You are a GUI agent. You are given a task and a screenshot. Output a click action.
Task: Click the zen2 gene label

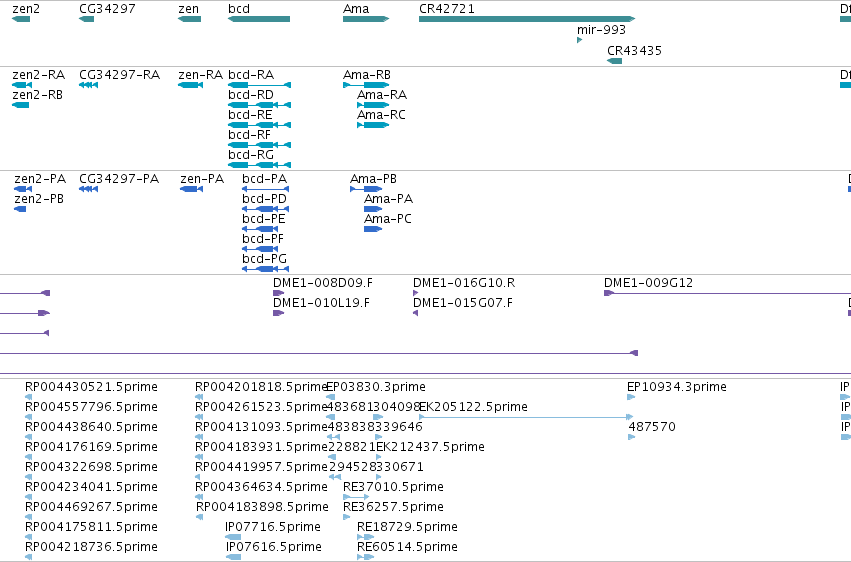tap(26, 9)
